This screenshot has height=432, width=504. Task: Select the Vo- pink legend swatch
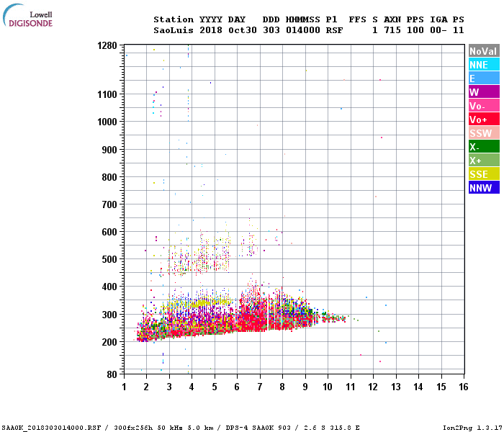click(x=484, y=106)
